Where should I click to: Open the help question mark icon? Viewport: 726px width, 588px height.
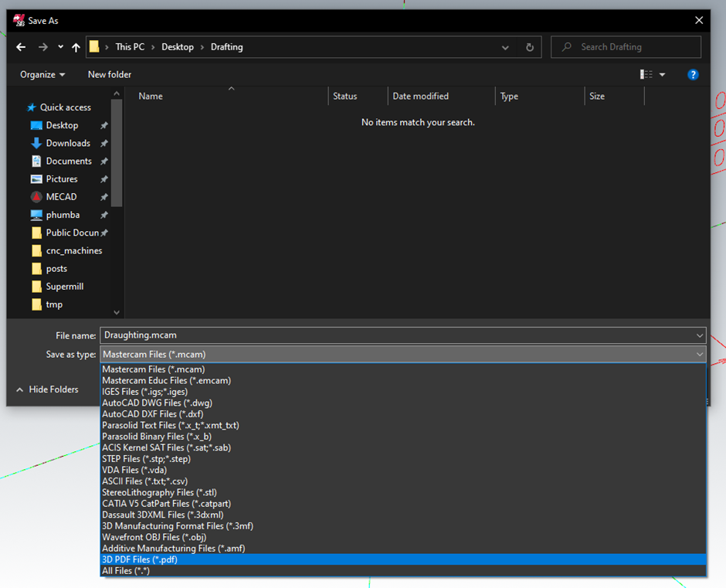point(693,75)
